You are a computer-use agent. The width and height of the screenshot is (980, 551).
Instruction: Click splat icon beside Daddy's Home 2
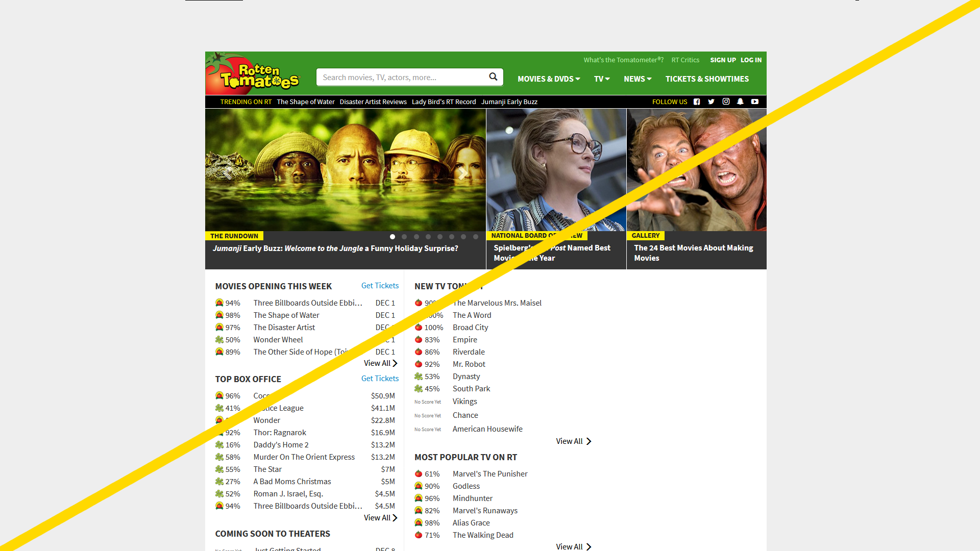pos(219,445)
